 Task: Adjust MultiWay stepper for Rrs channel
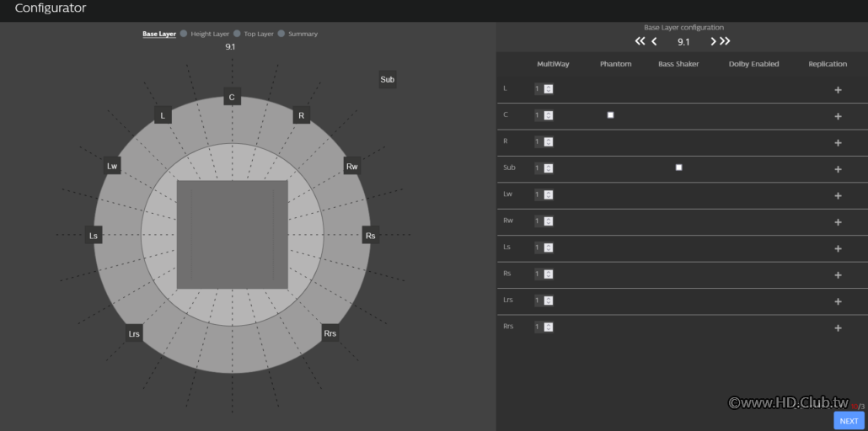coord(548,327)
